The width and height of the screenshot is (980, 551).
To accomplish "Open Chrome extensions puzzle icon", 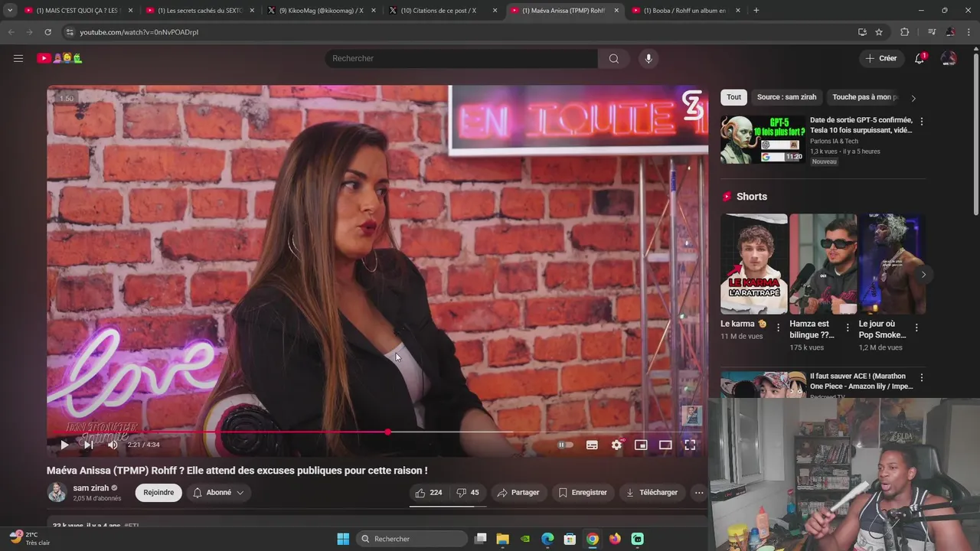I will pos(904,32).
